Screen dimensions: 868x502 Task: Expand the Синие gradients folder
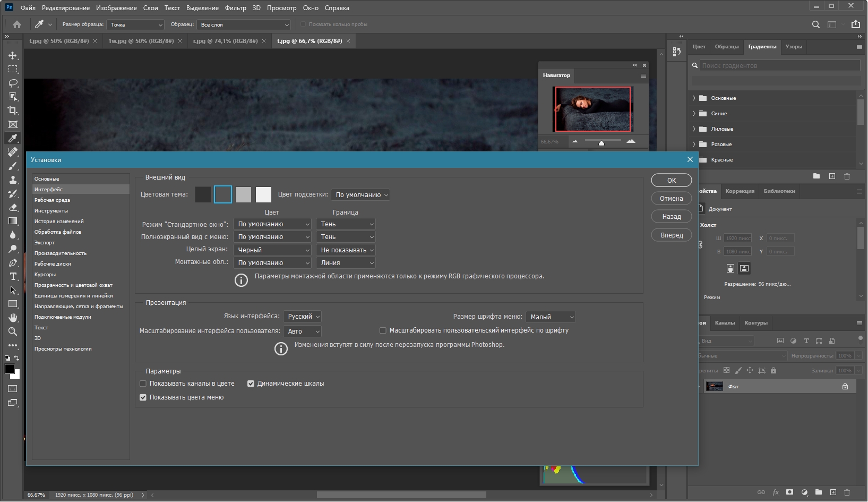coord(694,114)
